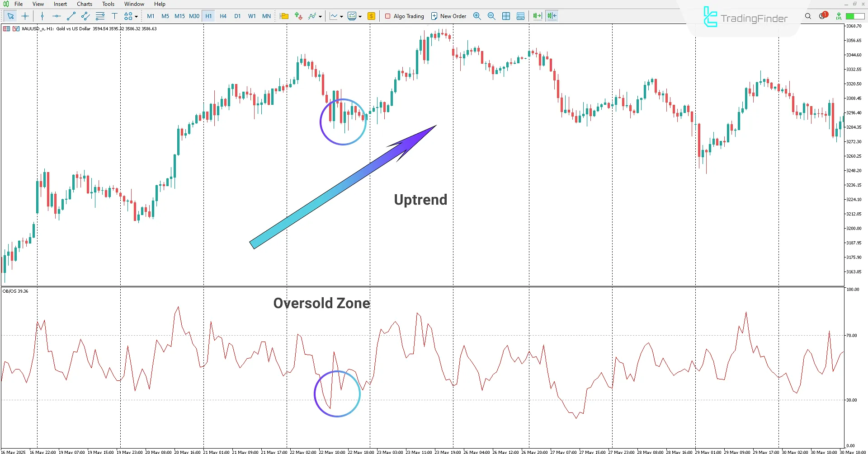This screenshot has width=868, height=454.
Task: Open the Insert menu
Action: point(60,4)
